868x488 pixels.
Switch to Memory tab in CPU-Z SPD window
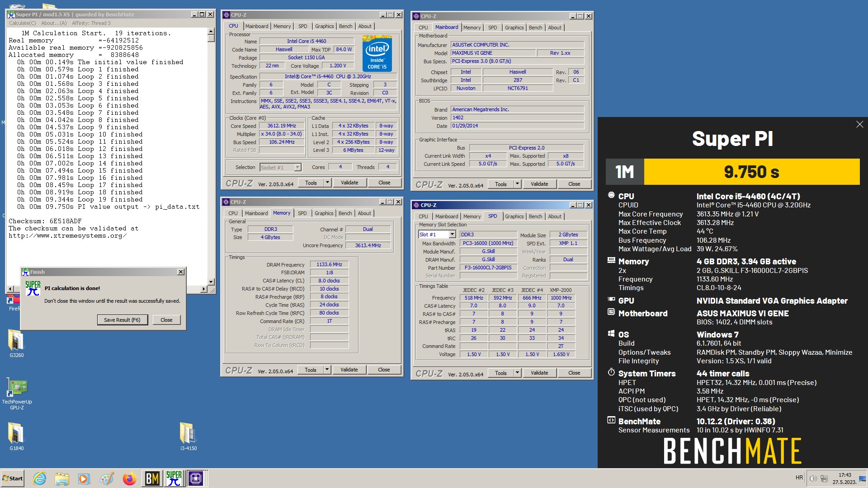[472, 216]
